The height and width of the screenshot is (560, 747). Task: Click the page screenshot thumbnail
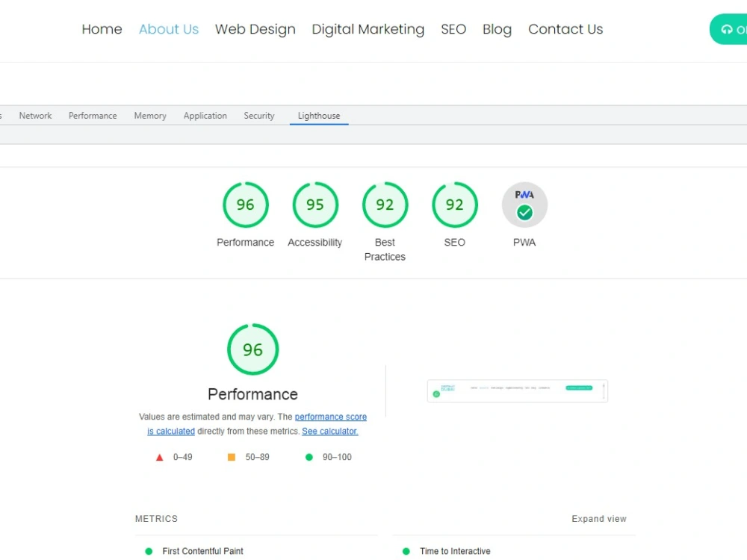(518, 391)
